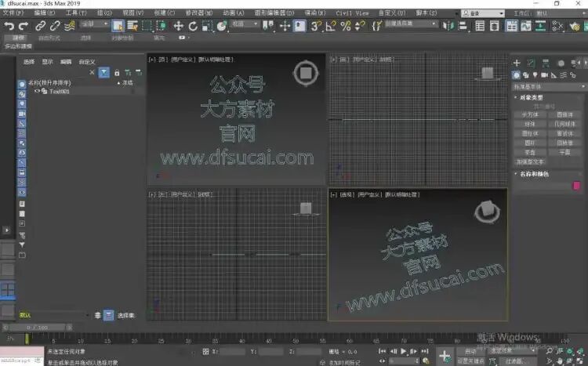Select the Bind to Space Warp tool

tap(69, 26)
